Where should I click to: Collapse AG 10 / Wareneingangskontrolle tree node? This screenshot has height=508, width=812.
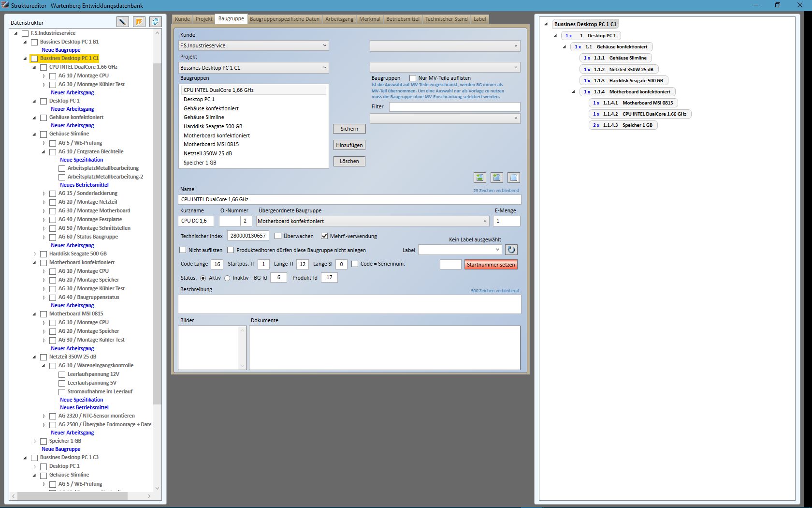[x=43, y=366]
